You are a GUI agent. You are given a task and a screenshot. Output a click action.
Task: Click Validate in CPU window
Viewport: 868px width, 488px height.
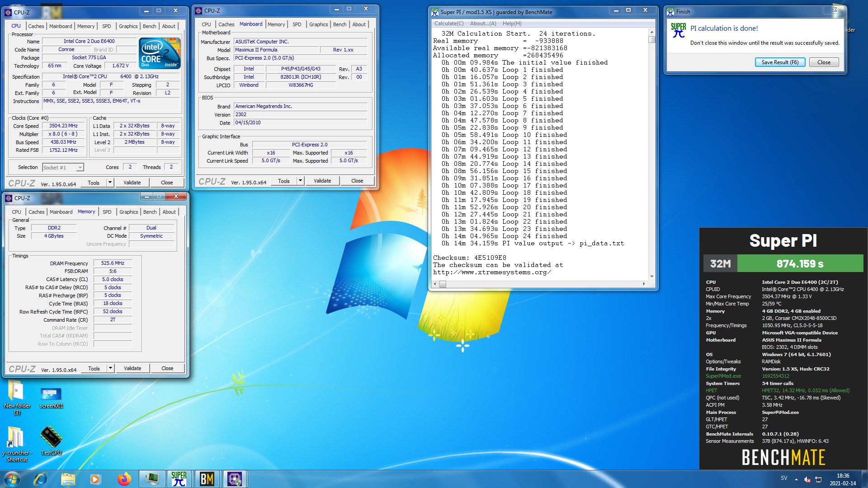pyautogui.click(x=132, y=183)
